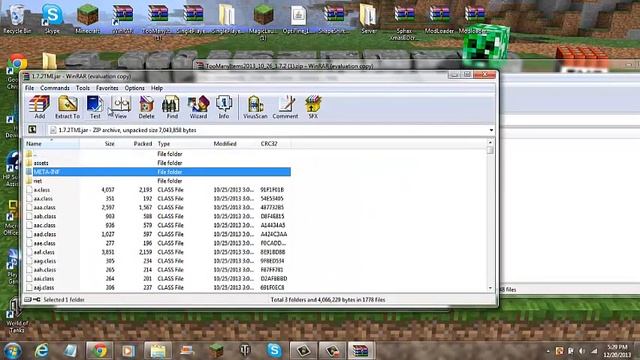Click the drive and key status bar icon
This screenshot has width=640, height=360.
pos(32,300)
